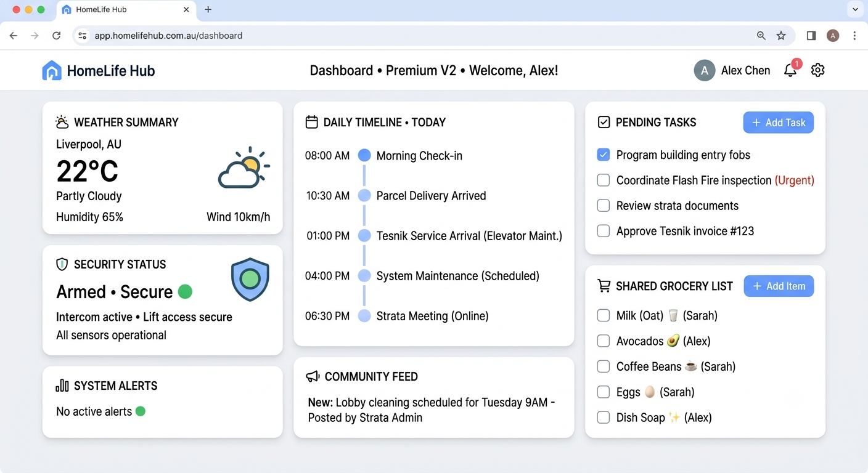Check off Avocados grocery item
The image size is (868, 473).
604,341
